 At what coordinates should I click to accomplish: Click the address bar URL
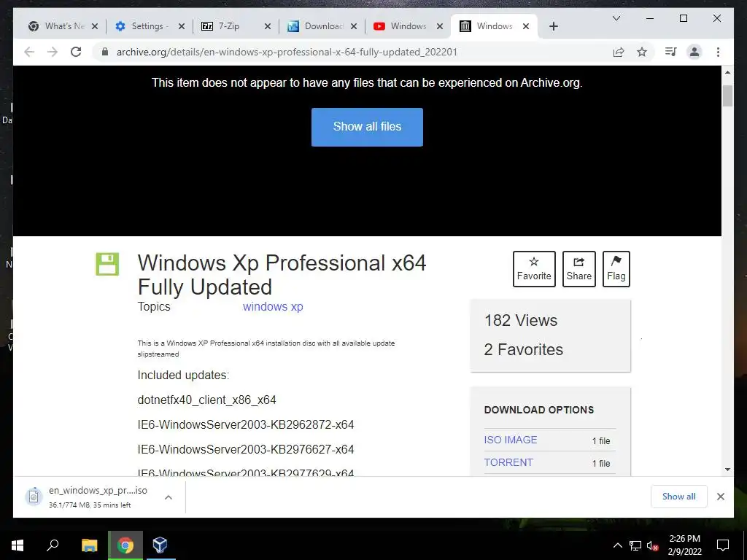coord(287,52)
